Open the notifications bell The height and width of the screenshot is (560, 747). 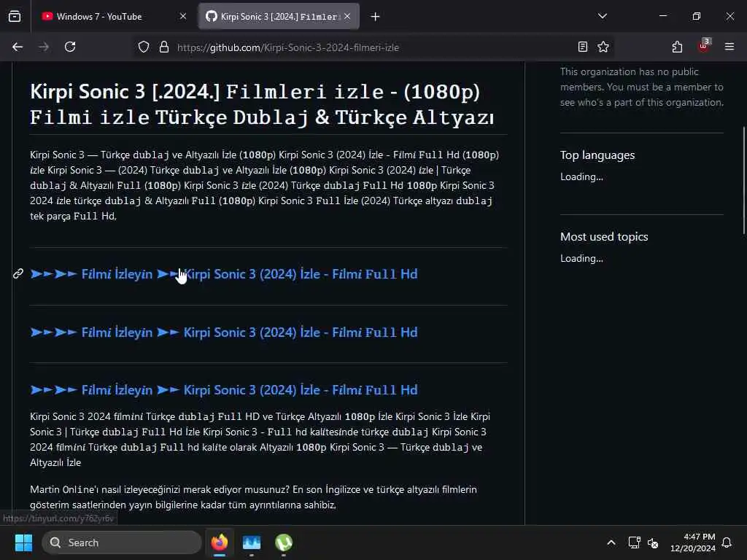coord(727,542)
